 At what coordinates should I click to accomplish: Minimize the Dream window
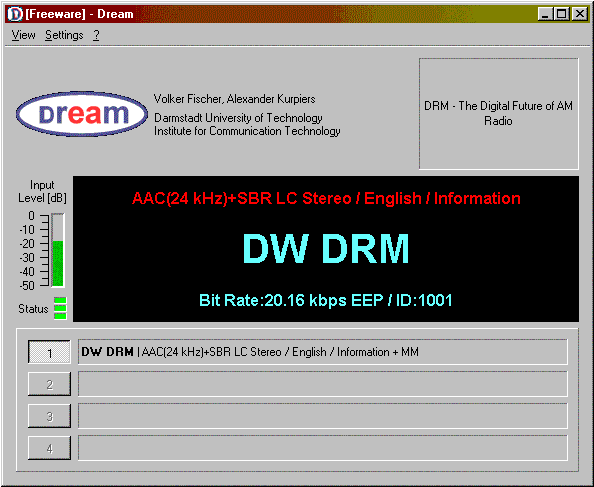pos(545,14)
